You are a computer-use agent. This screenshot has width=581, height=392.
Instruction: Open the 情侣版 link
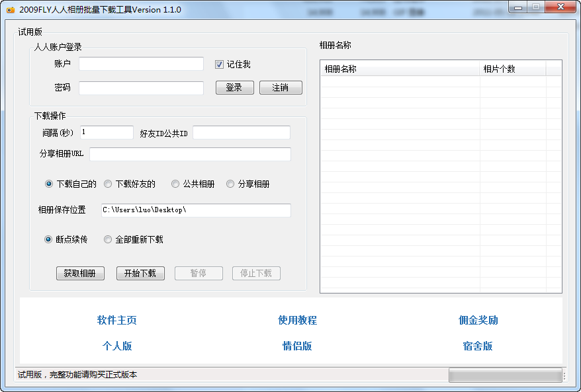297,346
